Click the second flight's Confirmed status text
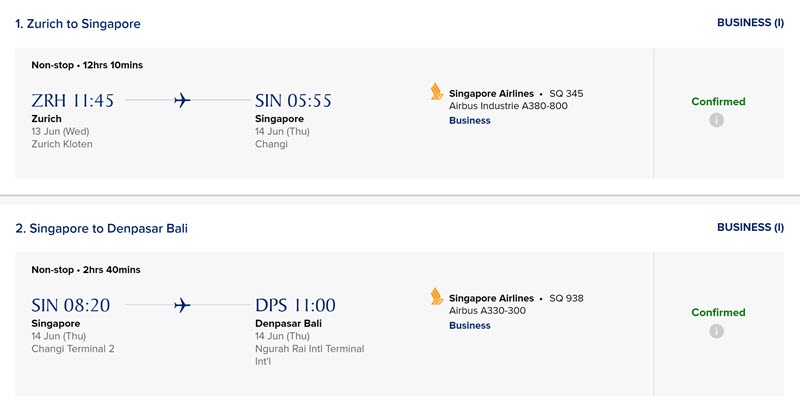 [x=718, y=312]
